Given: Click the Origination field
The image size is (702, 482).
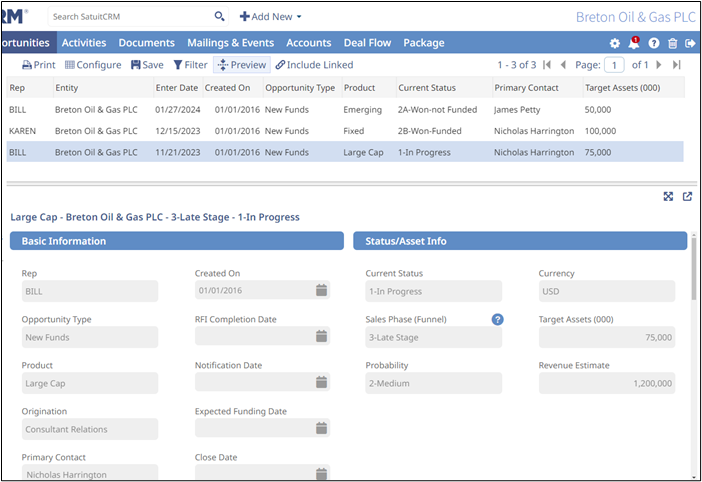Looking at the screenshot, I should click(90, 430).
